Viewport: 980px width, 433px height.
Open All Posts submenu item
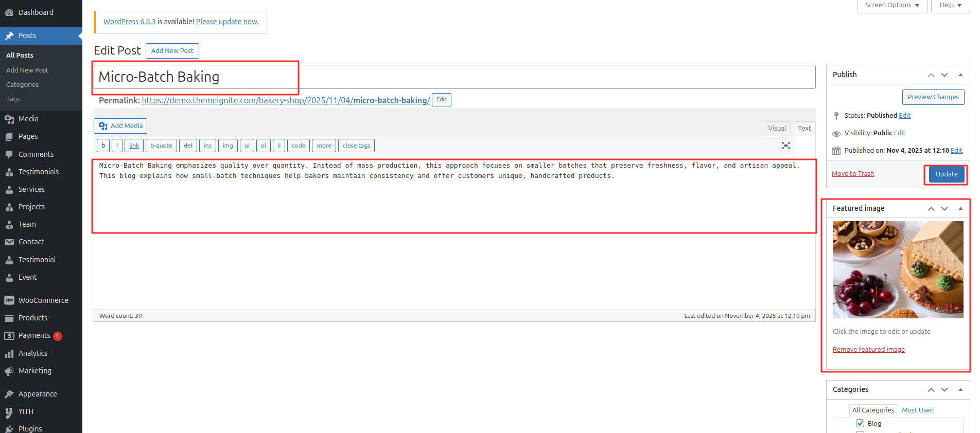coord(20,55)
